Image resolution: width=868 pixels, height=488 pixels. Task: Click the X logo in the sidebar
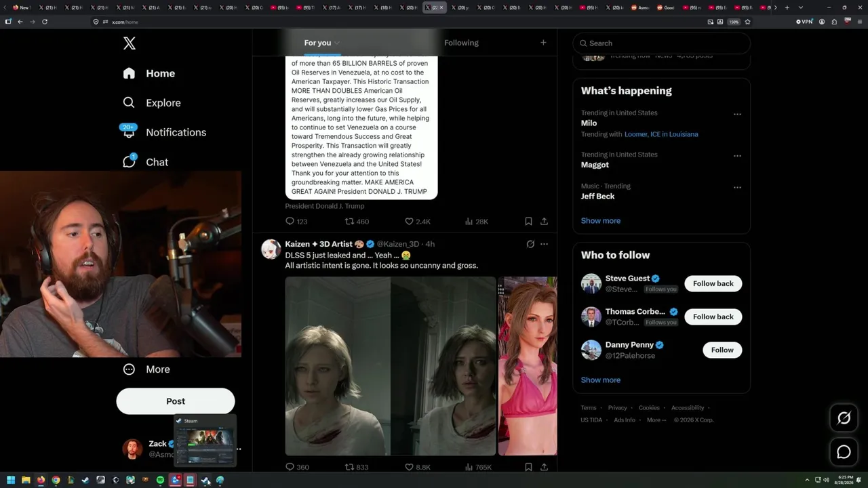130,43
